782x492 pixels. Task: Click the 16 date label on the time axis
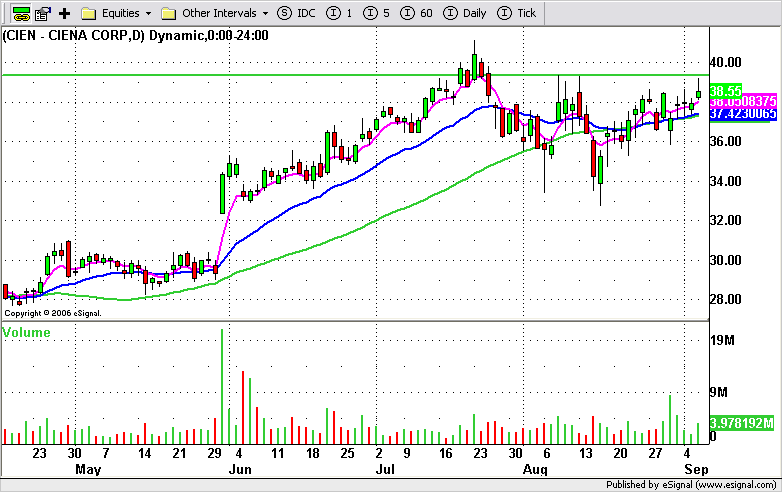tap(445, 454)
